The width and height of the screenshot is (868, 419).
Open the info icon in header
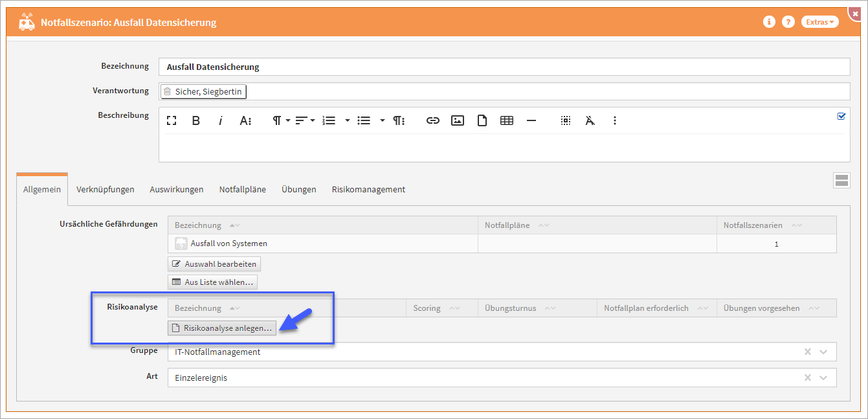pos(769,22)
